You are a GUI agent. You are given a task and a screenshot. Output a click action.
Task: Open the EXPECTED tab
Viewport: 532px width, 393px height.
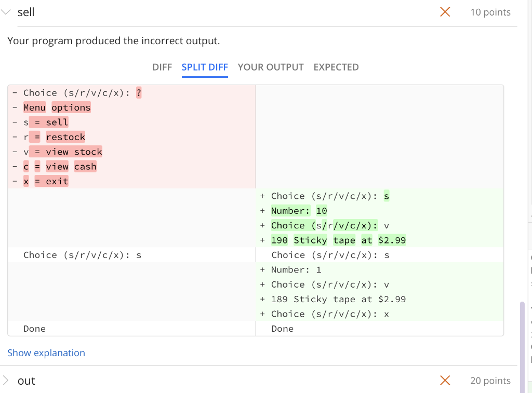336,67
